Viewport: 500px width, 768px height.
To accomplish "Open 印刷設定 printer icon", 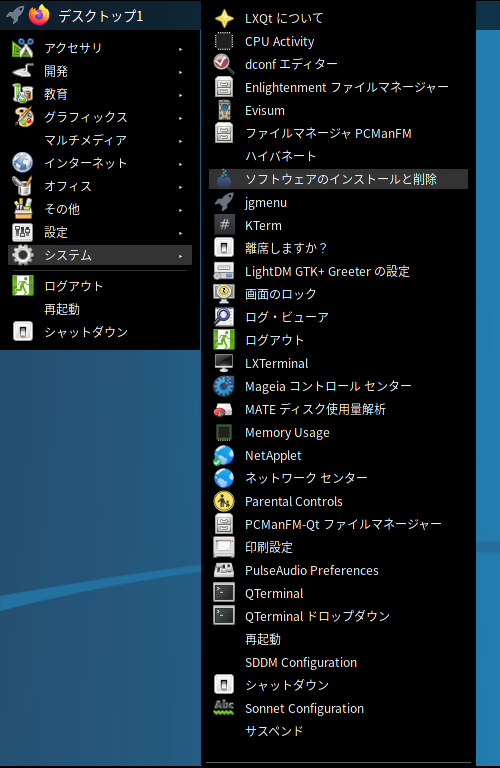I will [x=224, y=547].
